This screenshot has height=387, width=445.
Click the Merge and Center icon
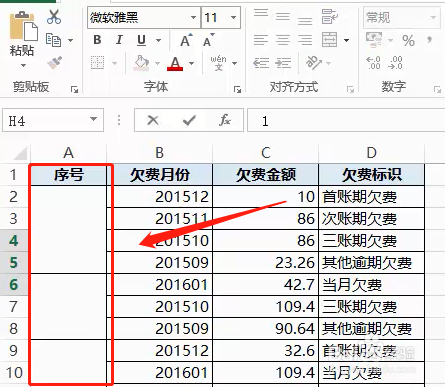(x=329, y=40)
